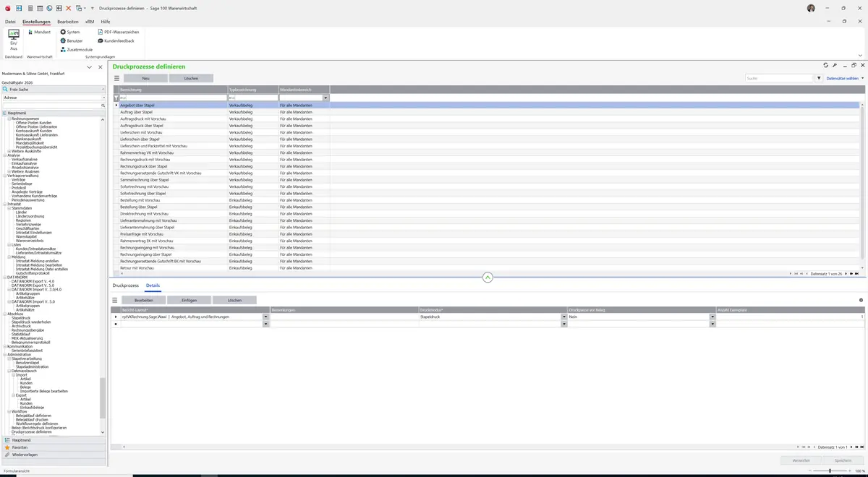Open the Favoriten section in navigation

[x=54, y=447]
